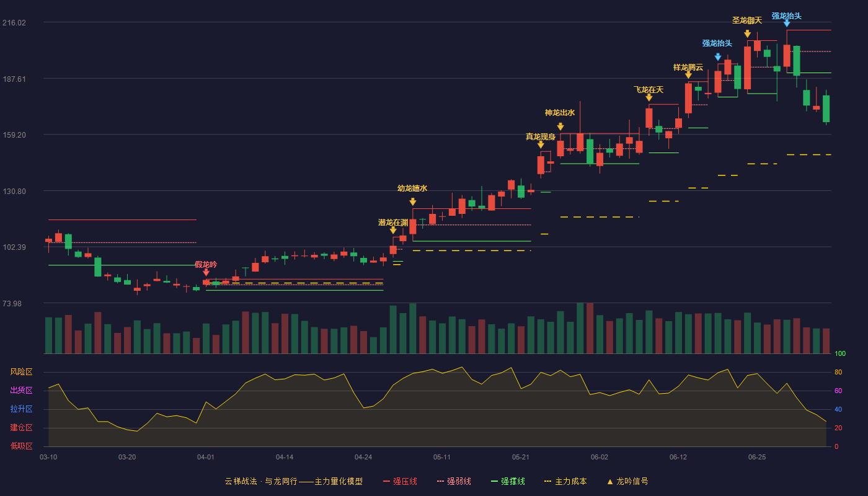The height and width of the screenshot is (496, 868).
Task: Click the 飞龙在天 arrow marker
Action: click(x=649, y=97)
